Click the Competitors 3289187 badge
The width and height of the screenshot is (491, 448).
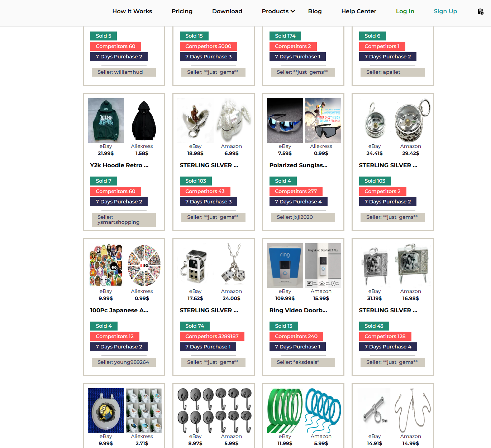pos(212,336)
